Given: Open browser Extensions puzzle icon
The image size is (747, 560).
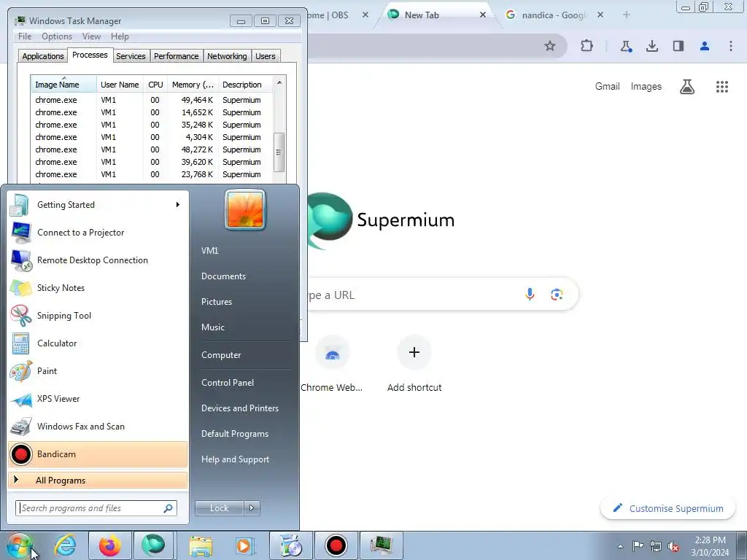Looking at the screenshot, I should point(587,46).
